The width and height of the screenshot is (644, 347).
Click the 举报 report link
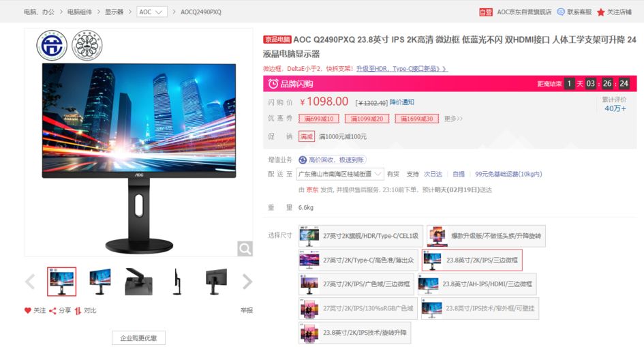tap(247, 310)
